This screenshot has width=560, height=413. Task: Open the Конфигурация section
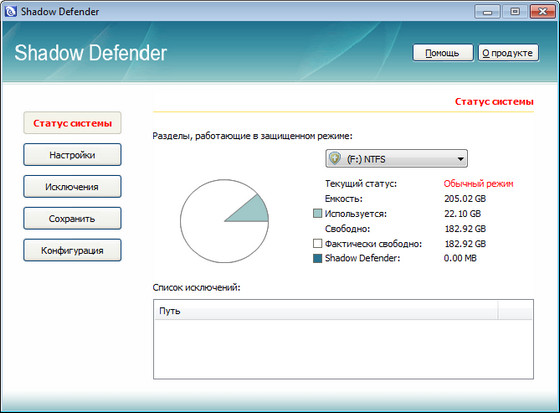pyautogui.click(x=72, y=250)
